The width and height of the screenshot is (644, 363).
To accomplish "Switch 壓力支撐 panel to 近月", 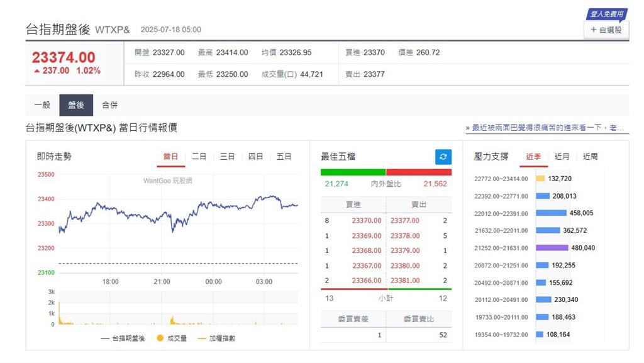I will (x=562, y=157).
